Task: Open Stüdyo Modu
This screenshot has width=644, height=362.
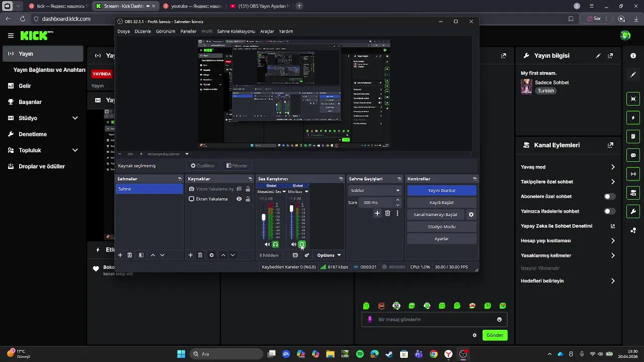Action: tap(442, 227)
